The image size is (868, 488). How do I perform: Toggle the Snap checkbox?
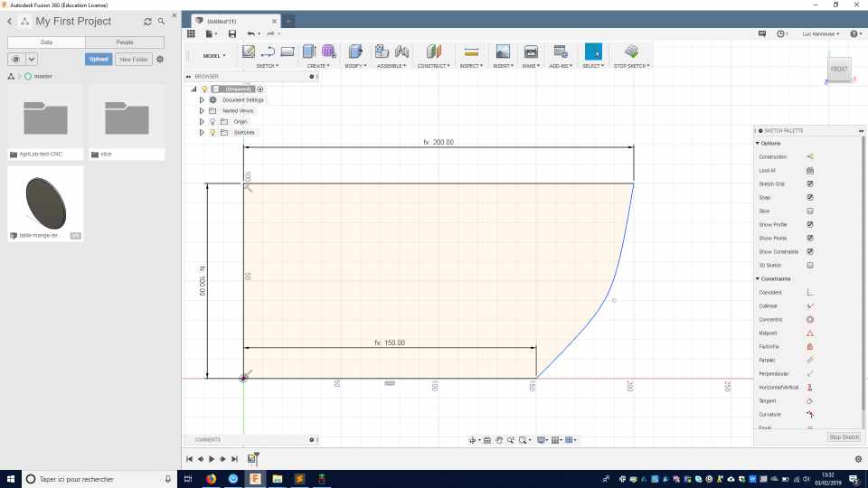click(x=810, y=198)
